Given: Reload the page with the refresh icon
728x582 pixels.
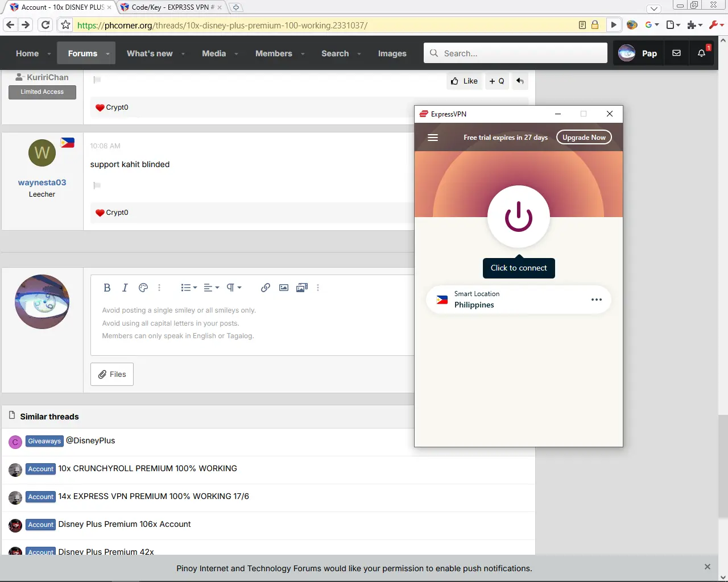Looking at the screenshot, I should coord(45,25).
